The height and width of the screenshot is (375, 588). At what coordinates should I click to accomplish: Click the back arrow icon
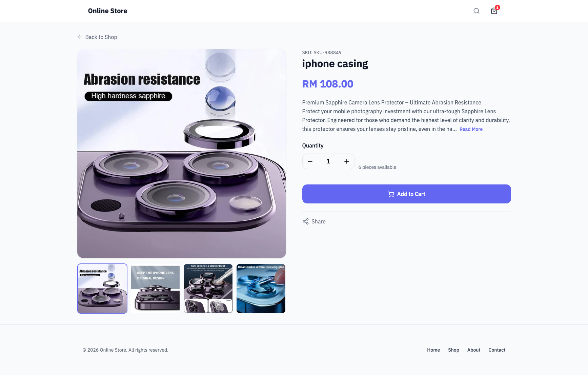click(x=80, y=37)
